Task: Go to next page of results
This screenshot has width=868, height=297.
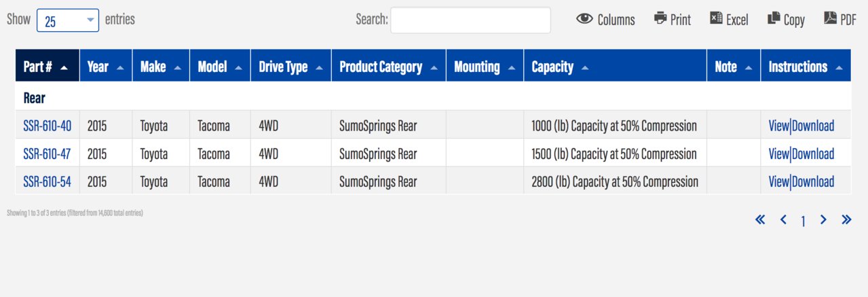Action: (823, 220)
